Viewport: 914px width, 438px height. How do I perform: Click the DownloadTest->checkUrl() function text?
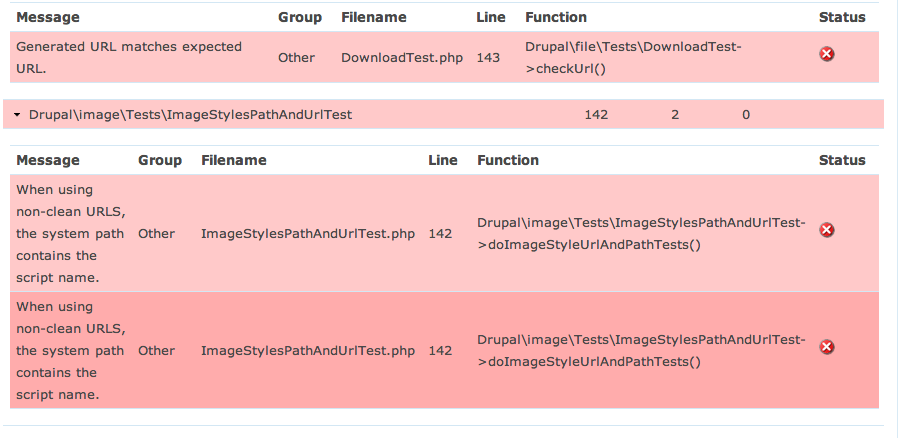click(x=632, y=57)
